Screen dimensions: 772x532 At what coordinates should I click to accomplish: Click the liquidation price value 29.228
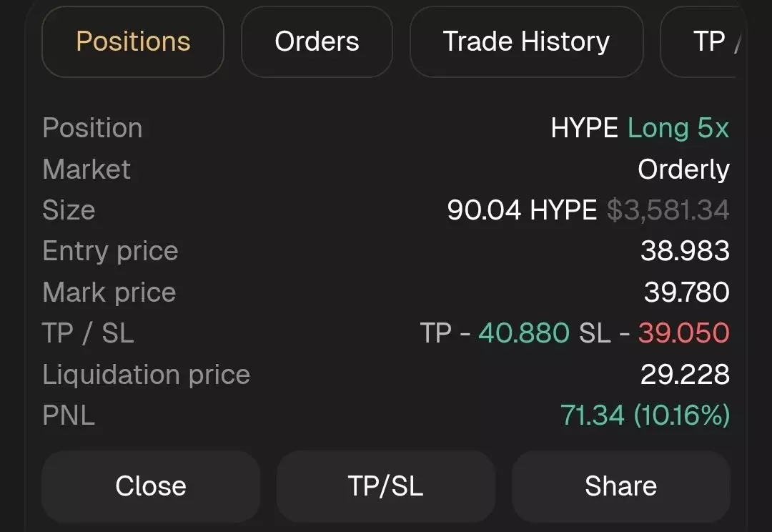[x=685, y=375]
